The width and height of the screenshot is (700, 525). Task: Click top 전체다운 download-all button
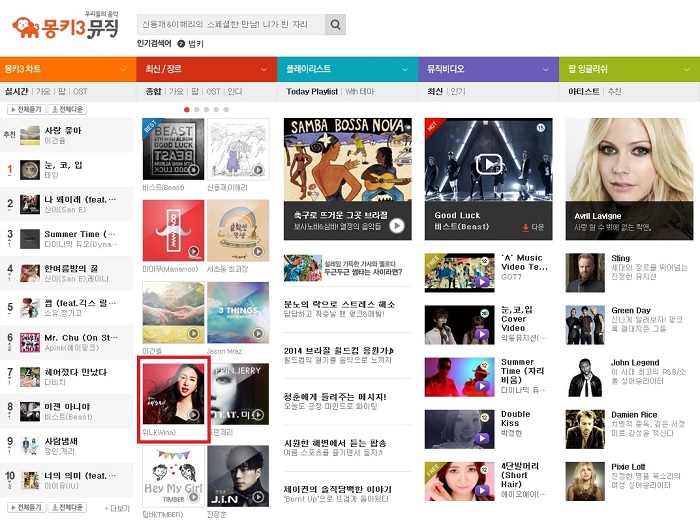click(67, 109)
